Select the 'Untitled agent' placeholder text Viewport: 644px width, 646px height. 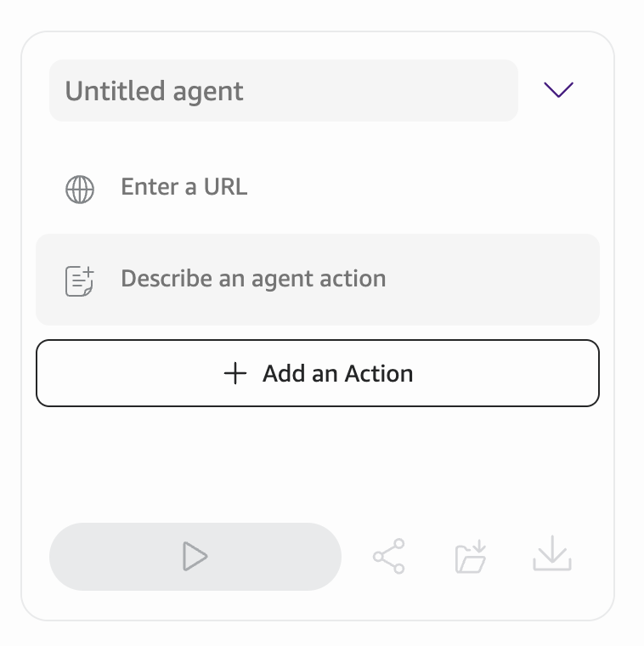155,91
